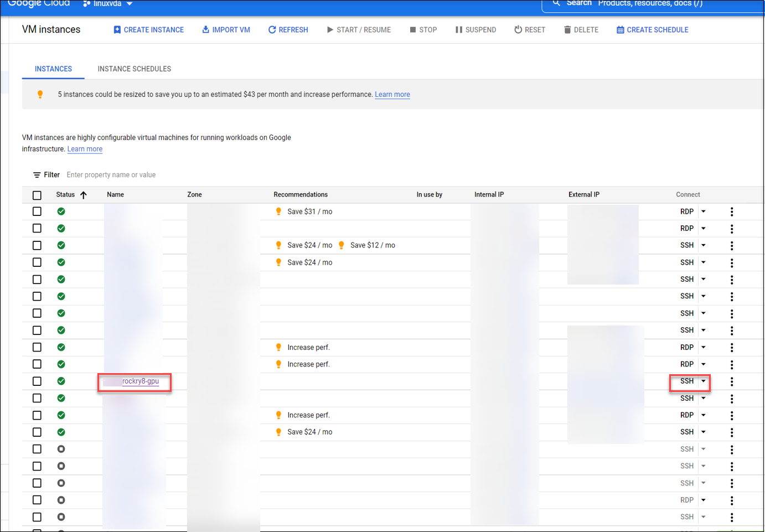Open the three-dot menu for rockry8-gpu
The width and height of the screenshot is (765, 532).
pyautogui.click(x=731, y=381)
